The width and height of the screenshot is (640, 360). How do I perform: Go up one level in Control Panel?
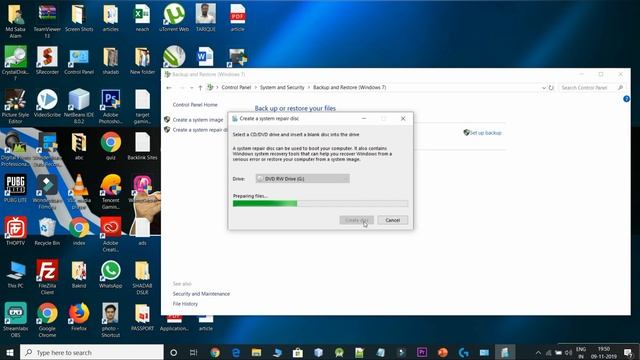click(x=200, y=87)
